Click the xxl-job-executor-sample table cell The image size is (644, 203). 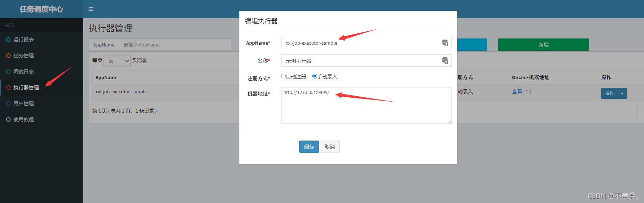pyautogui.click(x=121, y=92)
